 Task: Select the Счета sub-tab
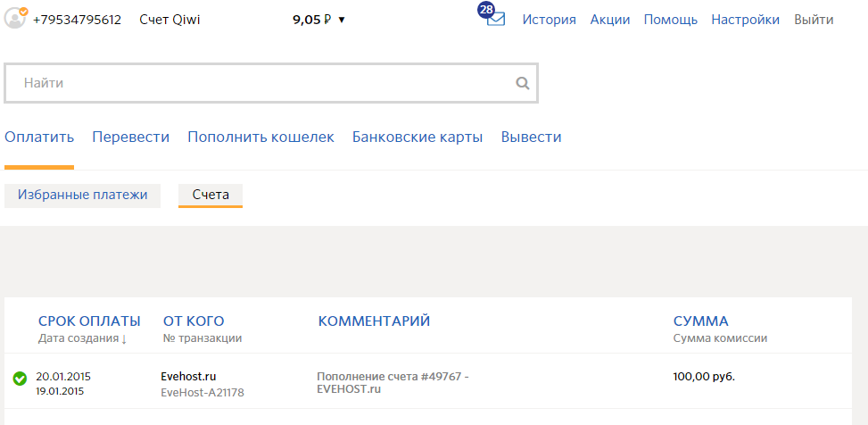211,195
